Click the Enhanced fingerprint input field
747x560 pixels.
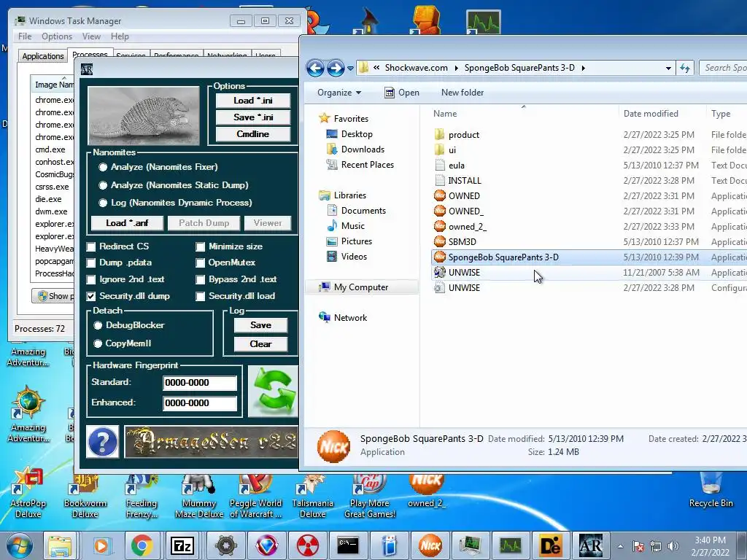[x=200, y=403]
